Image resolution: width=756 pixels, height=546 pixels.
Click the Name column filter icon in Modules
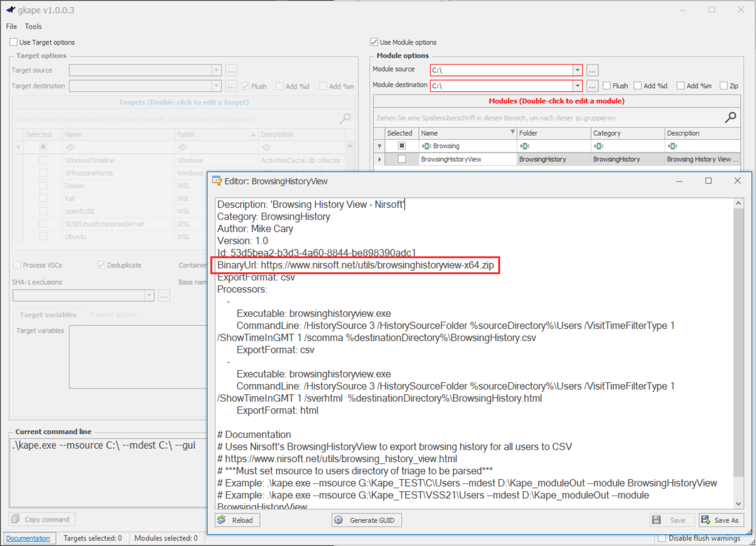(x=513, y=132)
